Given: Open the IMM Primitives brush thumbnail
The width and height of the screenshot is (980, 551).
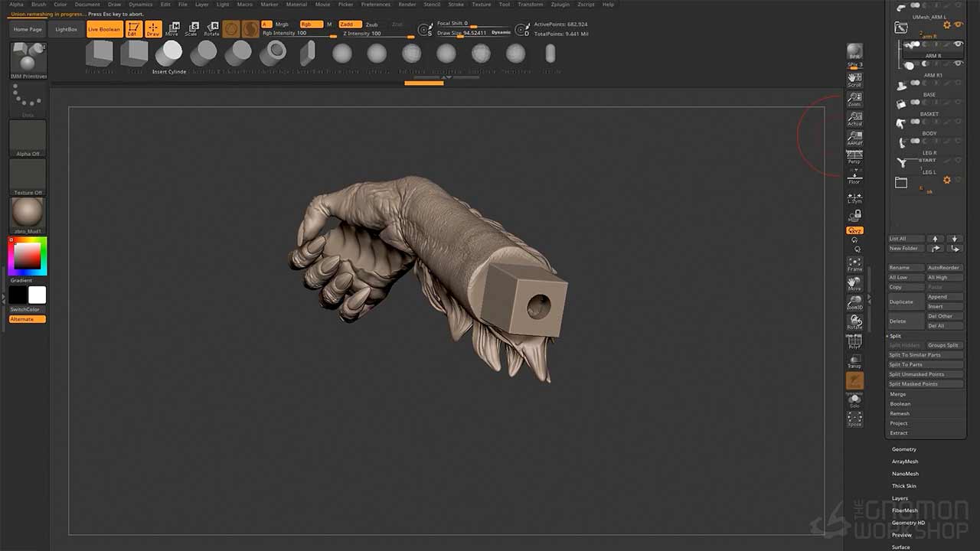Looking at the screenshot, I should [x=28, y=58].
